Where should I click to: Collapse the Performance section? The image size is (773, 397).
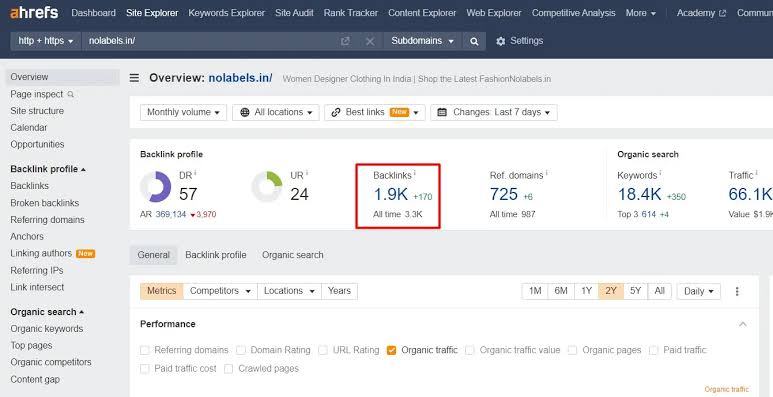point(743,324)
